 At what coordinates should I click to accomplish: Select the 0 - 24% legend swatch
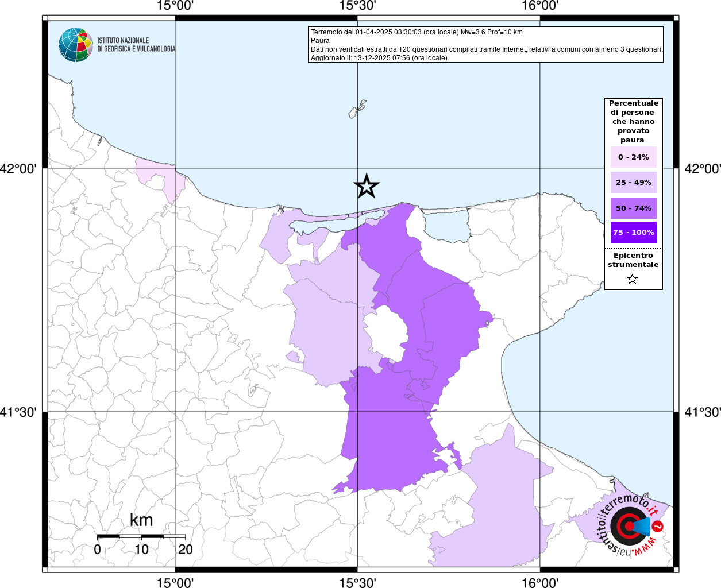(x=633, y=157)
